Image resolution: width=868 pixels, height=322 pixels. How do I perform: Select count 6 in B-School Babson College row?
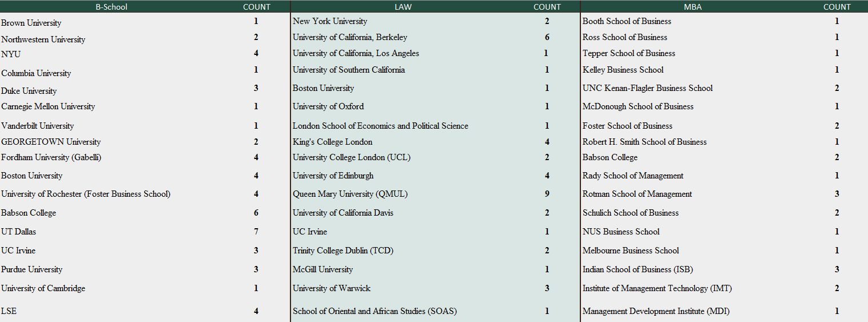pyautogui.click(x=256, y=213)
